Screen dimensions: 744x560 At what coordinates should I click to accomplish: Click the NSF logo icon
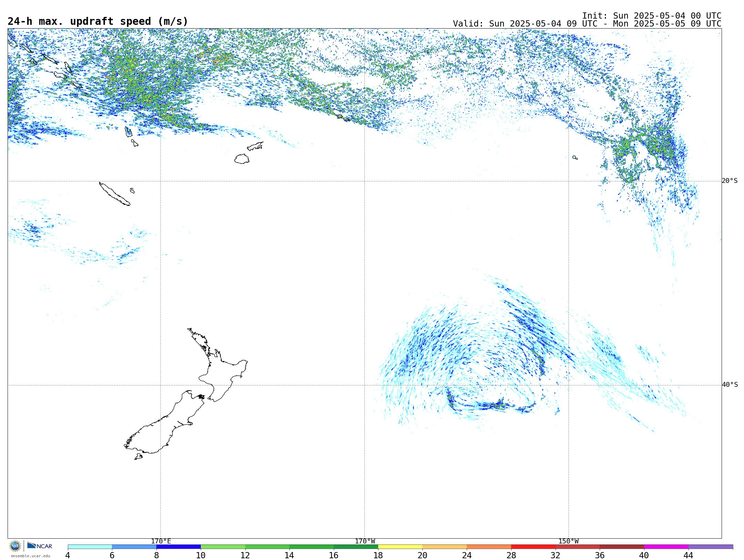[15, 546]
